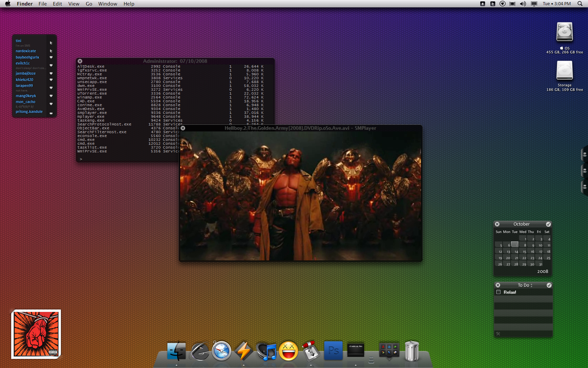Check the Relax! to-do checkbox
This screenshot has width=588, height=368.
(498, 292)
